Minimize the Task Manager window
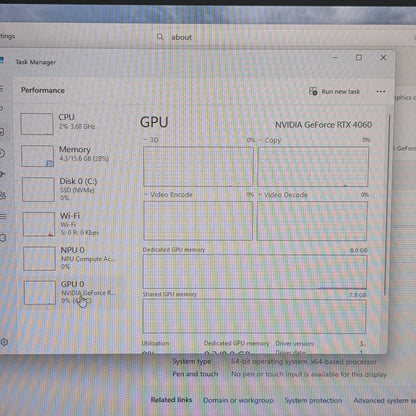This screenshot has width=416, height=416. [335, 58]
